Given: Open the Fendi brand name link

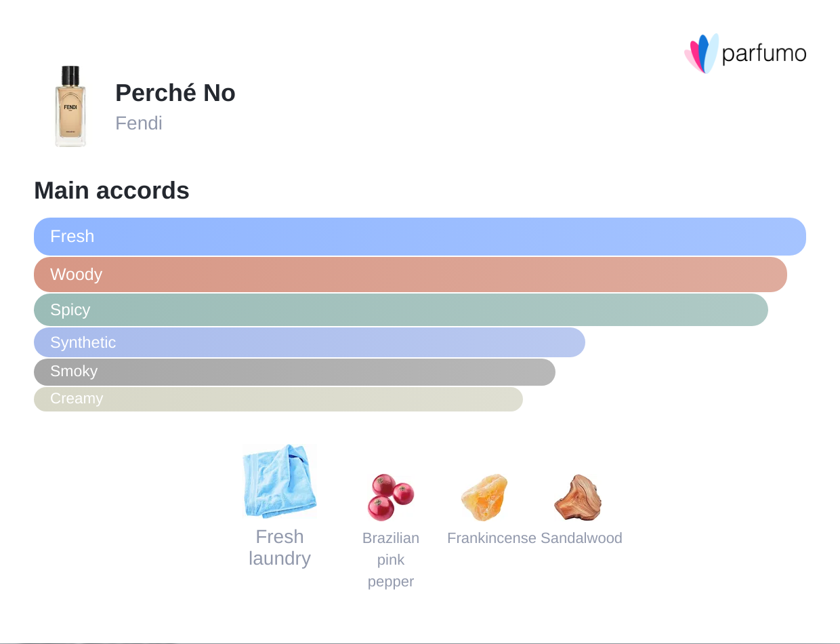Looking at the screenshot, I should (139, 123).
